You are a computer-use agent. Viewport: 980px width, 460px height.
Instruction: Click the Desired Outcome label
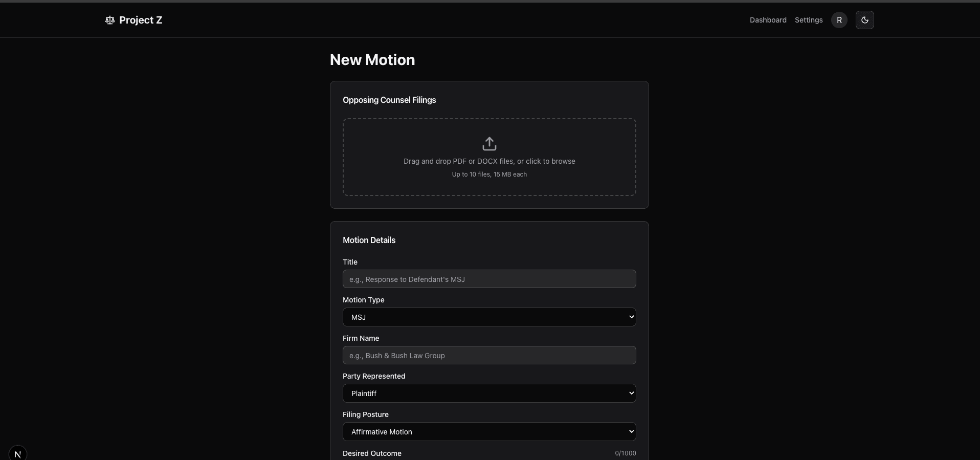pos(372,453)
